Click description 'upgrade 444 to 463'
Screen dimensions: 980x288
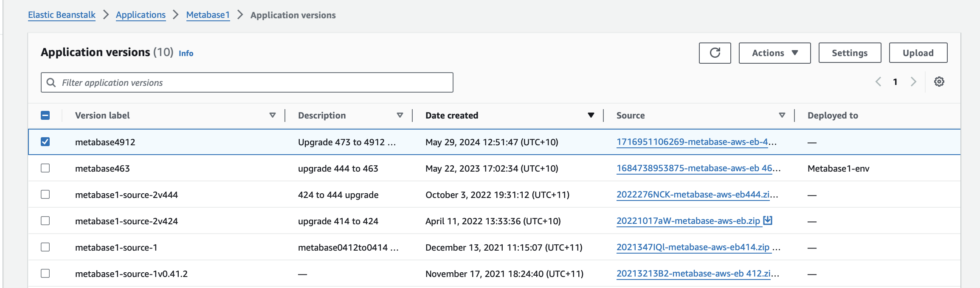coord(338,169)
